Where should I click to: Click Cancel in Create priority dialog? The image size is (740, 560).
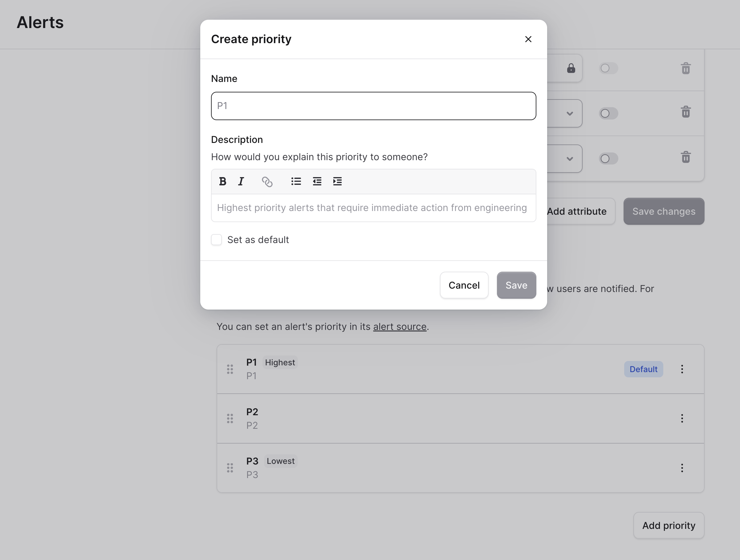point(464,285)
